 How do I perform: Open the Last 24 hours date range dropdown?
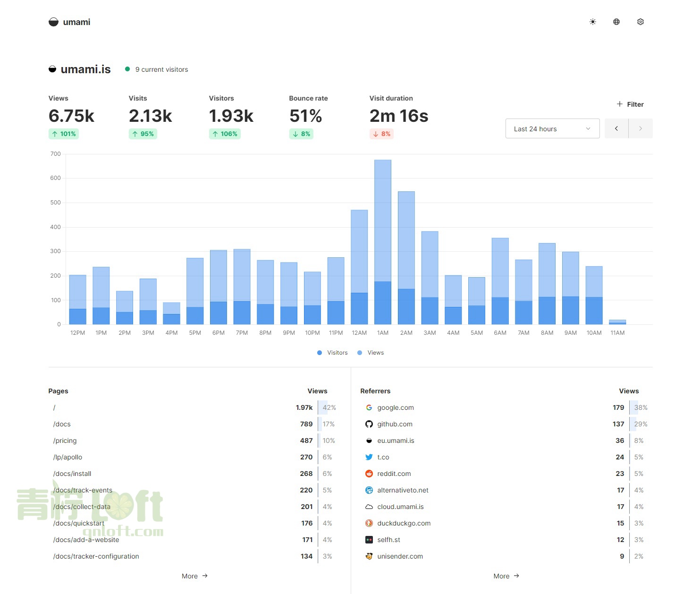pyautogui.click(x=553, y=128)
